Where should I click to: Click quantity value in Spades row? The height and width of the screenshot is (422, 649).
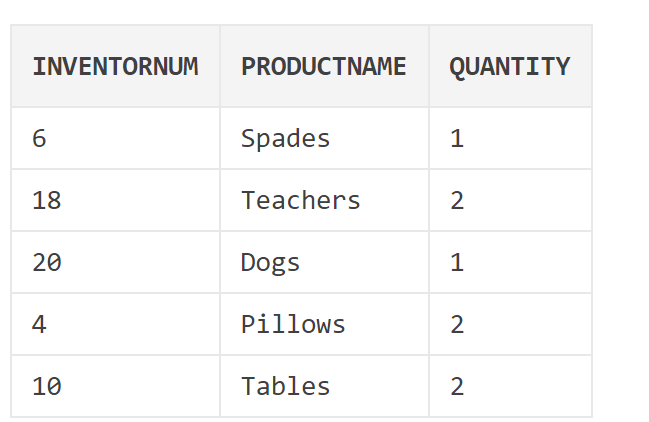pyautogui.click(x=510, y=138)
